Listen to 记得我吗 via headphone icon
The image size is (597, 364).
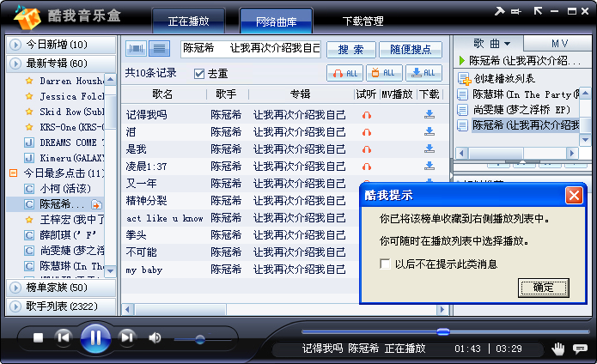(x=367, y=115)
